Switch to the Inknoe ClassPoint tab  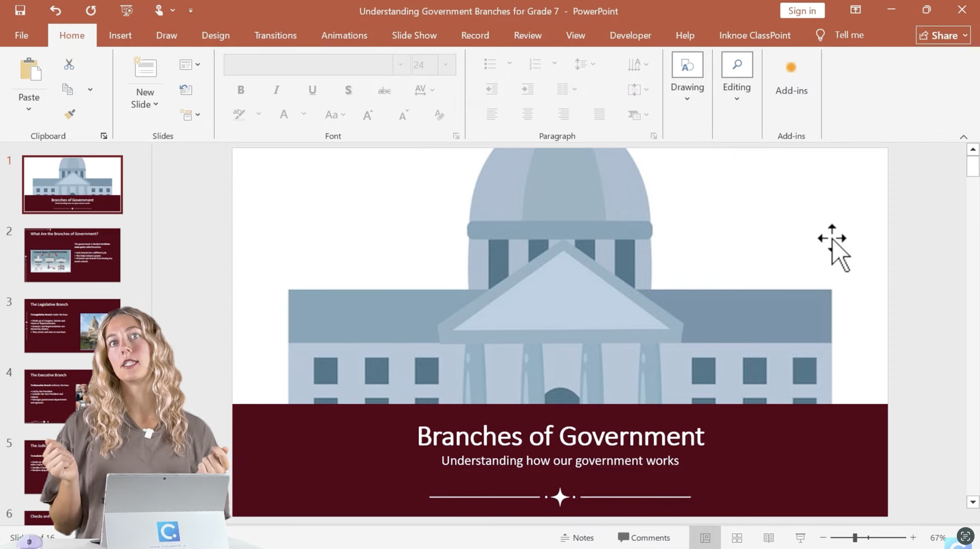pos(755,35)
